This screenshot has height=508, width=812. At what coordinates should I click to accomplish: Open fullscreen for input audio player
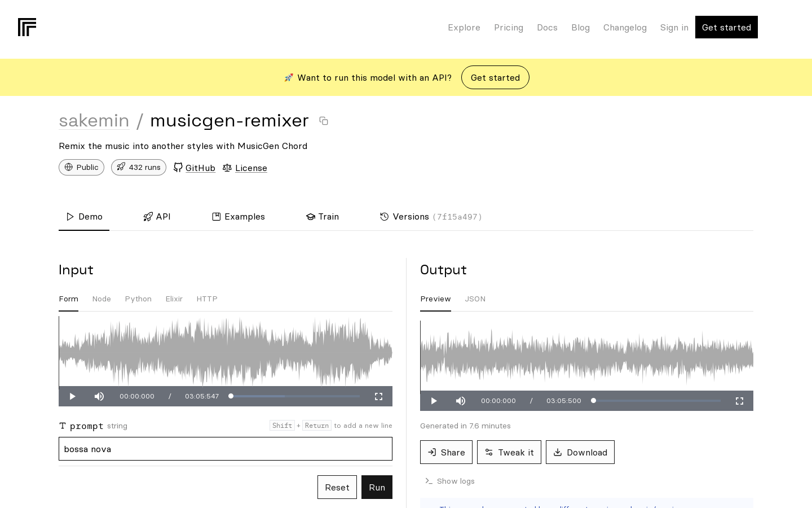tap(379, 396)
